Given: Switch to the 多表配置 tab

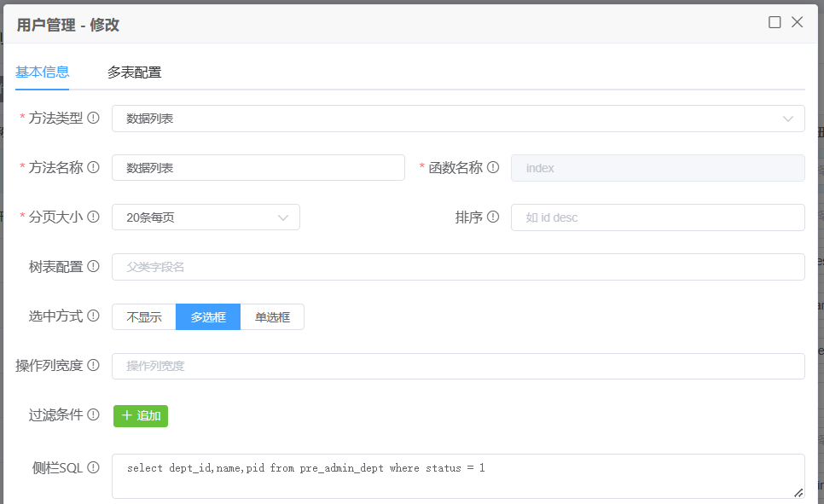Looking at the screenshot, I should click(x=134, y=72).
